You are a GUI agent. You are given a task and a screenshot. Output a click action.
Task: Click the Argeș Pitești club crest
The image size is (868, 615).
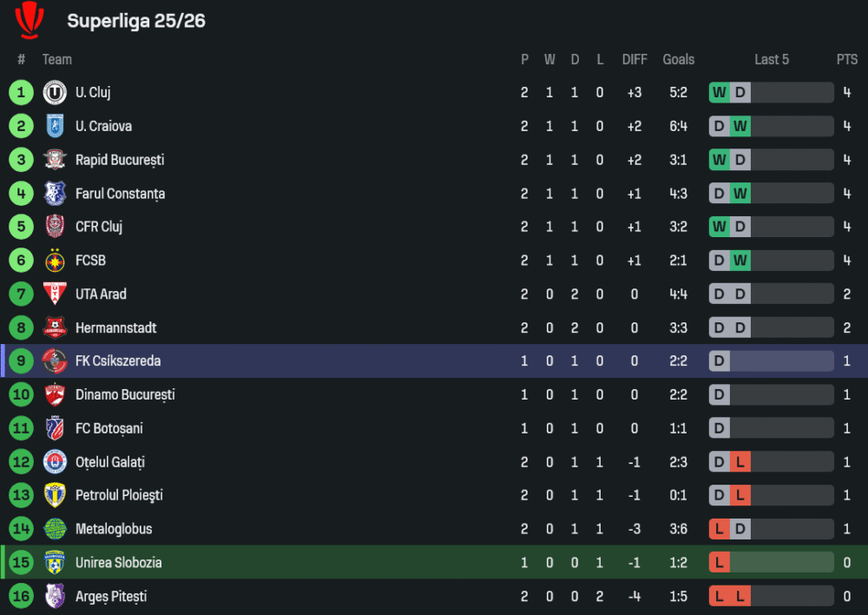56,597
